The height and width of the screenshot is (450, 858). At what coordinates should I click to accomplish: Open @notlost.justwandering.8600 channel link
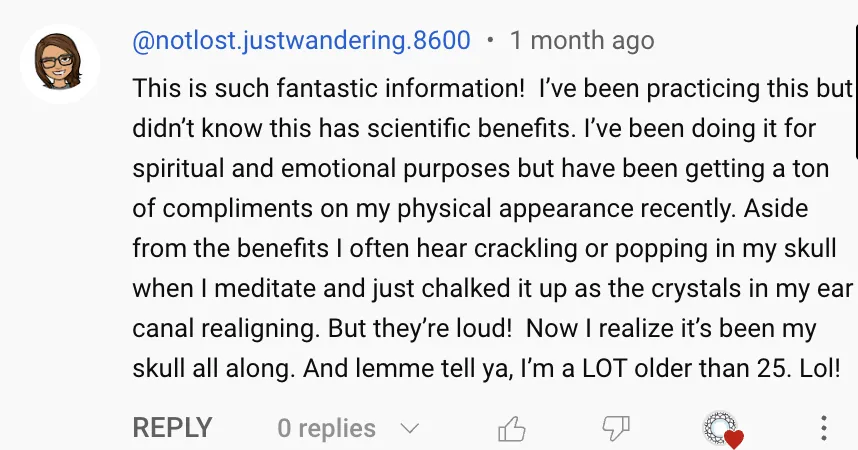302,41
